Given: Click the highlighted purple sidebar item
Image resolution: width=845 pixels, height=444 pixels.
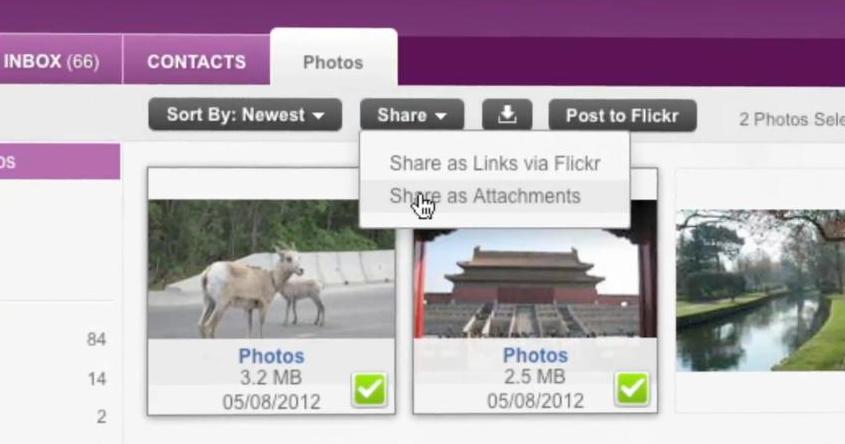Looking at the screenshot, I should tap(60, 161).
